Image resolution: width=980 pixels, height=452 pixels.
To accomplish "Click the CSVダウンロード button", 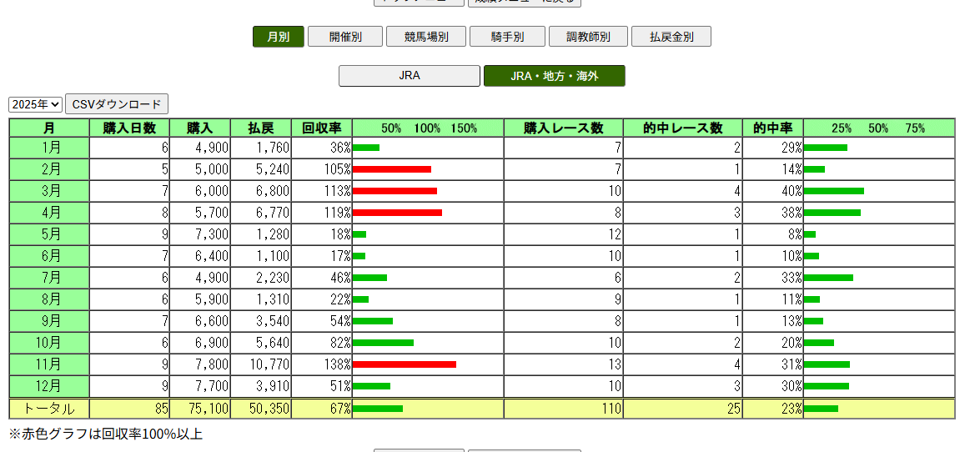I will 117,104.
